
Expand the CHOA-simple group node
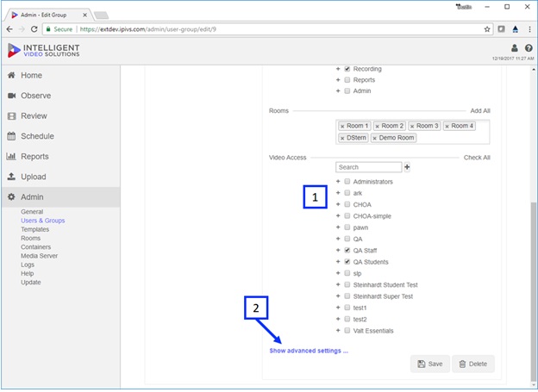pos(338,215)
